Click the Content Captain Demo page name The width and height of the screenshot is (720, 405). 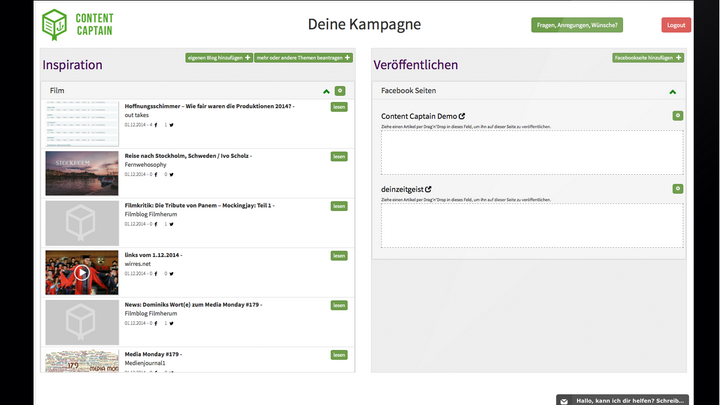(419, 116)
